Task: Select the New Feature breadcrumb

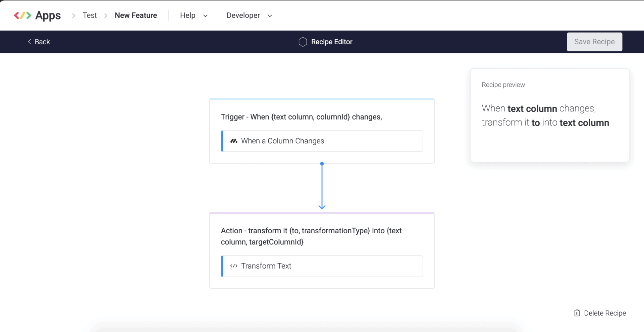Action: 136,15
